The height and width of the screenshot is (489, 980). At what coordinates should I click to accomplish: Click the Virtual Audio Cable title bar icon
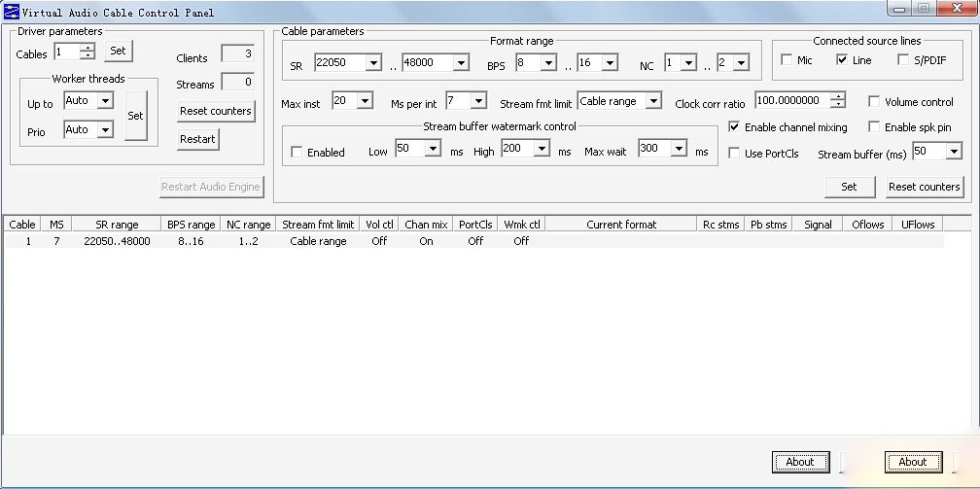click(12, 12)
